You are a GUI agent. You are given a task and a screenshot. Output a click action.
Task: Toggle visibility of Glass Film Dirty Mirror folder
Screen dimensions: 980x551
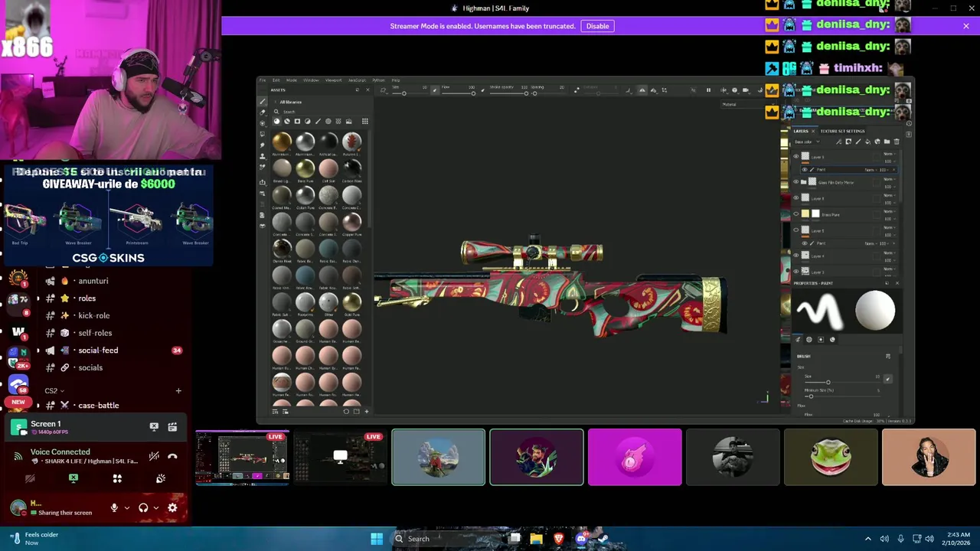tap(795, 181)
